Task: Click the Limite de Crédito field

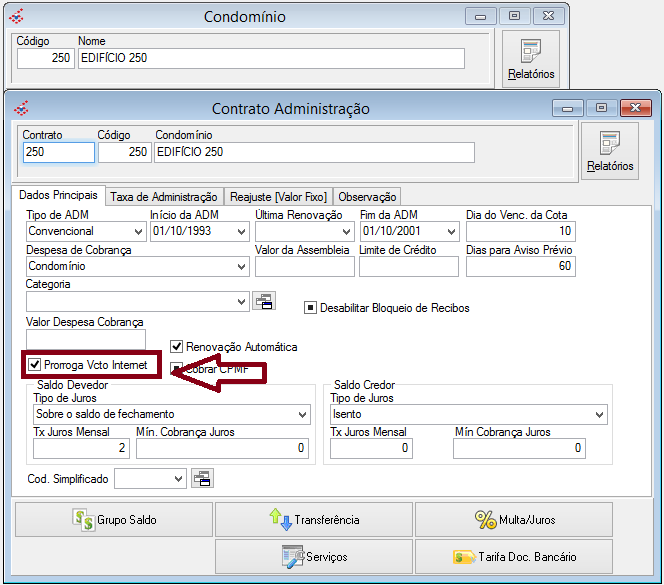Action: (408, 267)
